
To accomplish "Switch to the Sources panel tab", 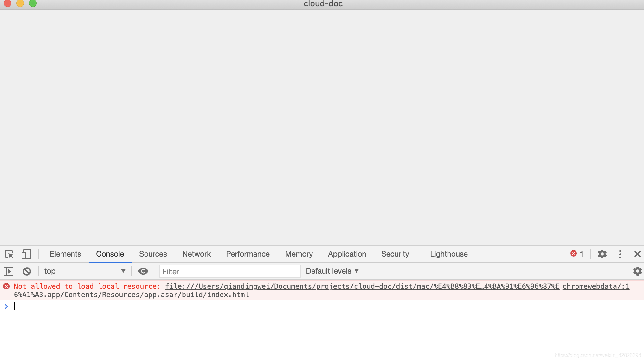I will [152, 253].
